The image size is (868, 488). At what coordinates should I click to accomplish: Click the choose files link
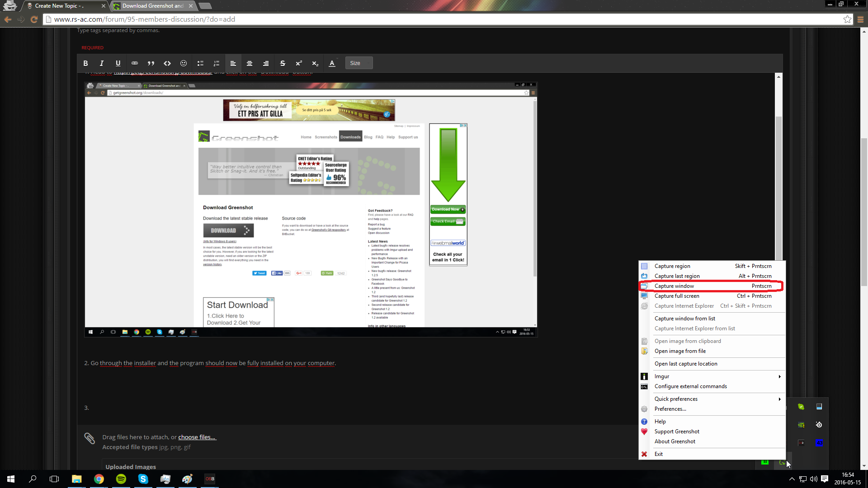197,437
